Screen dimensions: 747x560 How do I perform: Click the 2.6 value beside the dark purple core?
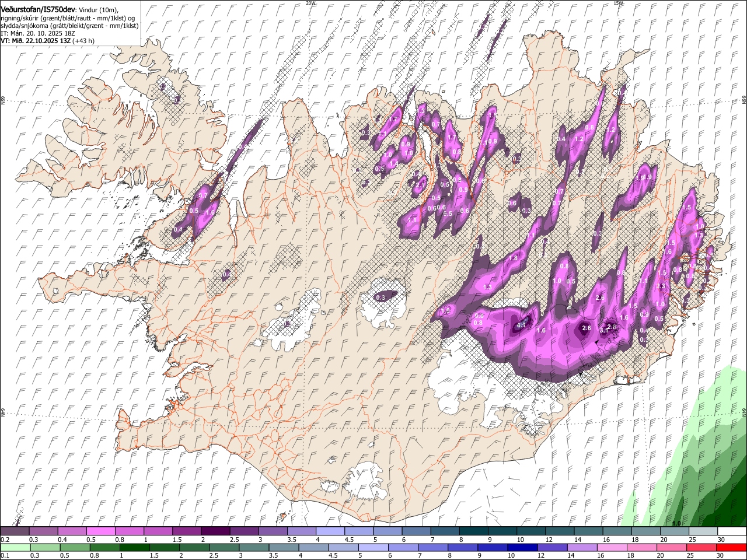[587, 328]
